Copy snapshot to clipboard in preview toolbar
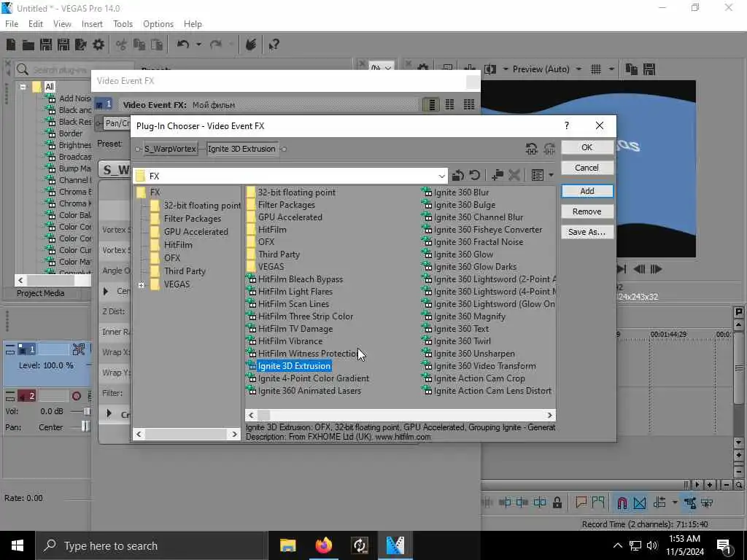 [631, 69]
